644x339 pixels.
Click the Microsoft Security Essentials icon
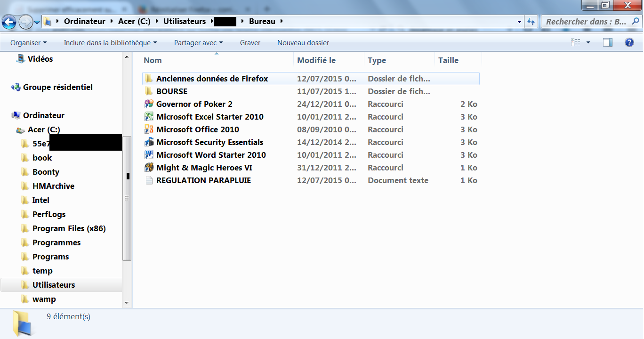click(x=149, y=142)
